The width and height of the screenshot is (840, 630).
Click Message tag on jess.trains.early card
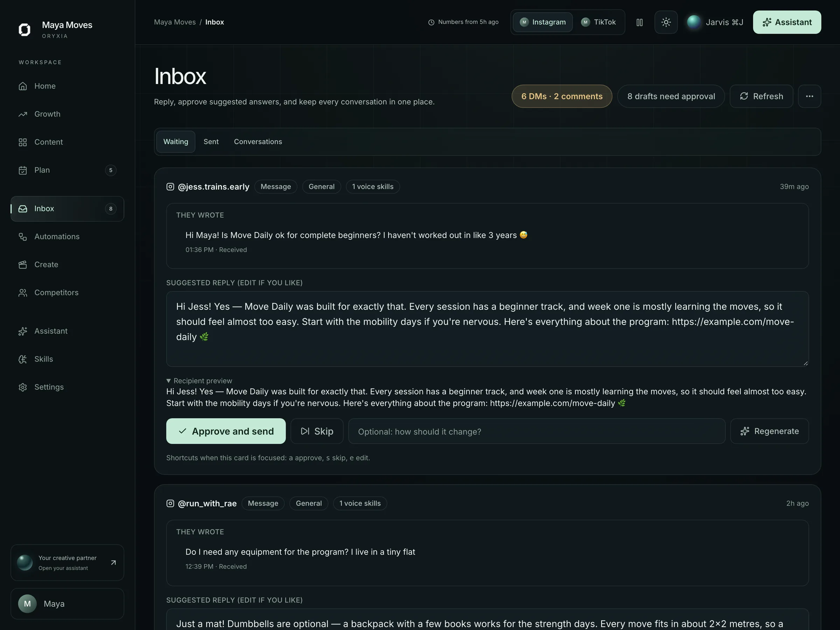point(276,187)
